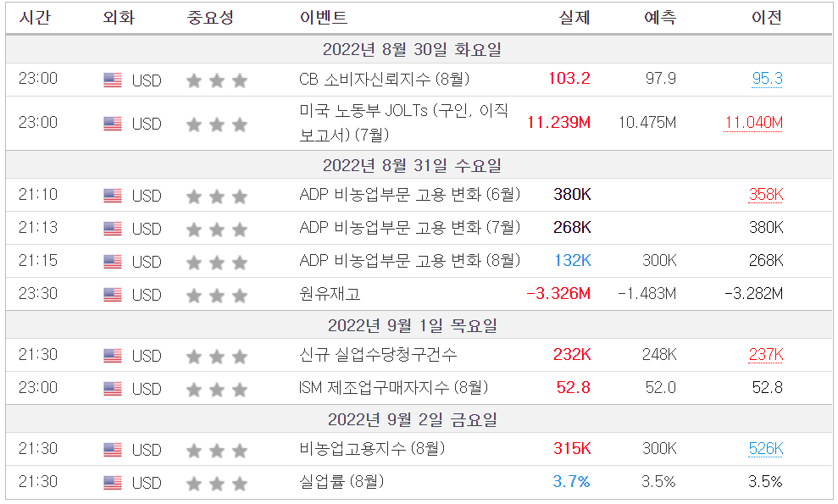This screenshot has height=504, width=838.
Task: Click importance stars for ISM 제조업구매자지수
Action: click(x=216, y=390)
